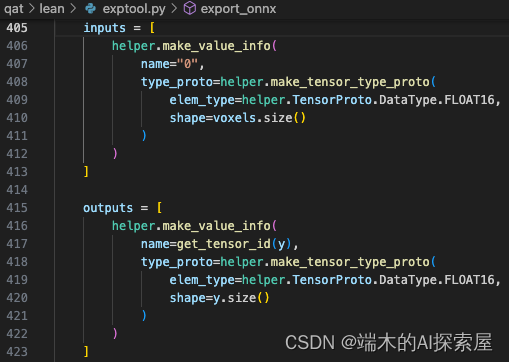509x362 pixels.
Task: Click opening bracket on line 415
Action: click(159, 208)
